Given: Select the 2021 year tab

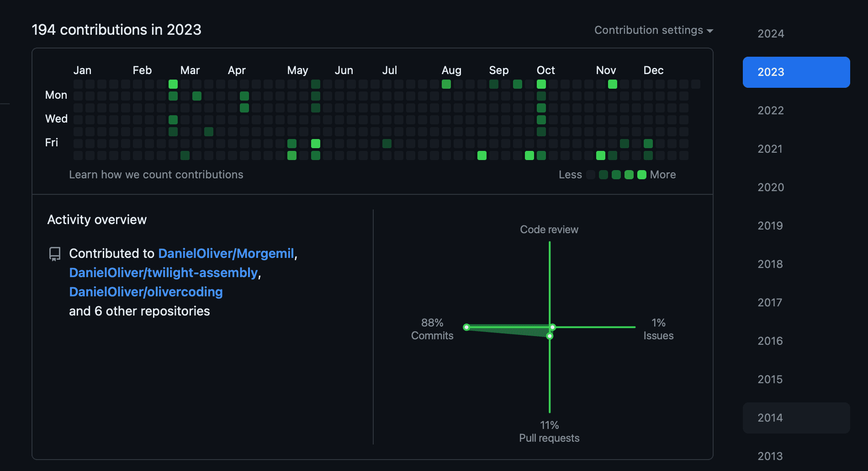Looking at the screenshot, I should coord(796,149).
